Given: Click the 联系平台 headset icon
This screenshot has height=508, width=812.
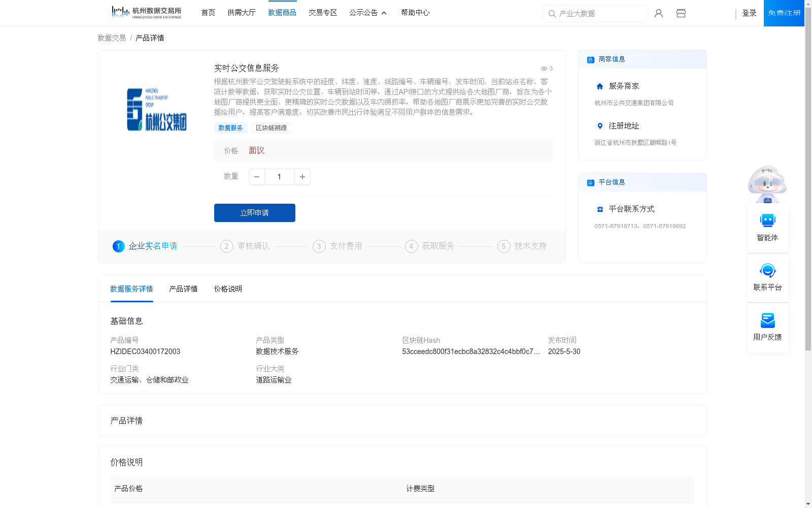Looking at the screenshot, I should click(767, 271).
